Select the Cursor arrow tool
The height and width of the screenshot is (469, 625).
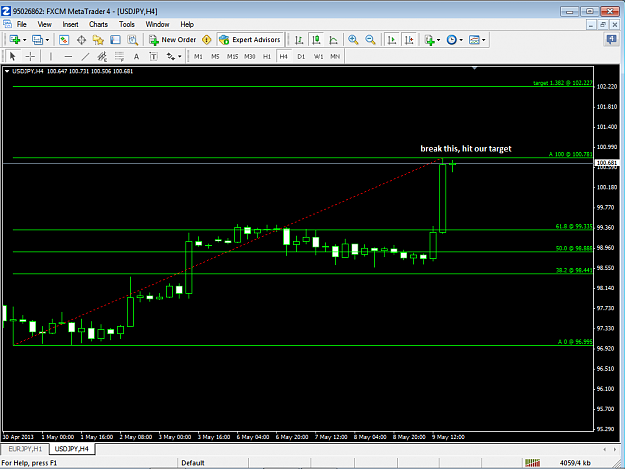coord(12,57)
